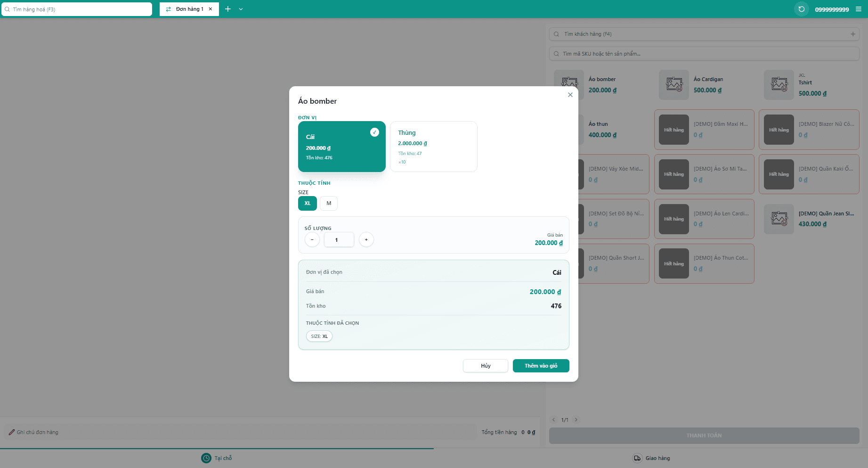Add a new order tab with plus icon
This screenshot has height=468, width=868.
[x=228, y=9]
